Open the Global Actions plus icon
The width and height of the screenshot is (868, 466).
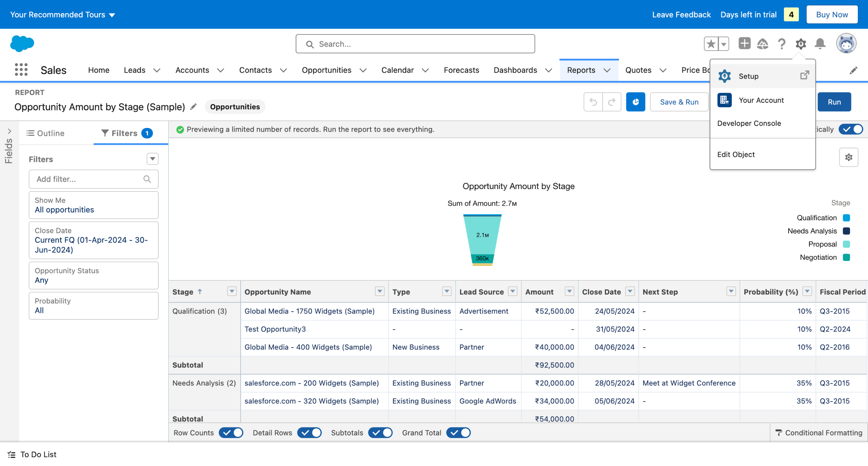[x=744, y=43]
